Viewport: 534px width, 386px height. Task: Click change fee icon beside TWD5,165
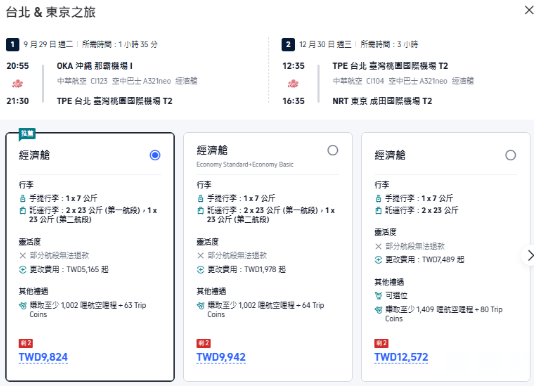(x=22, y=270)
